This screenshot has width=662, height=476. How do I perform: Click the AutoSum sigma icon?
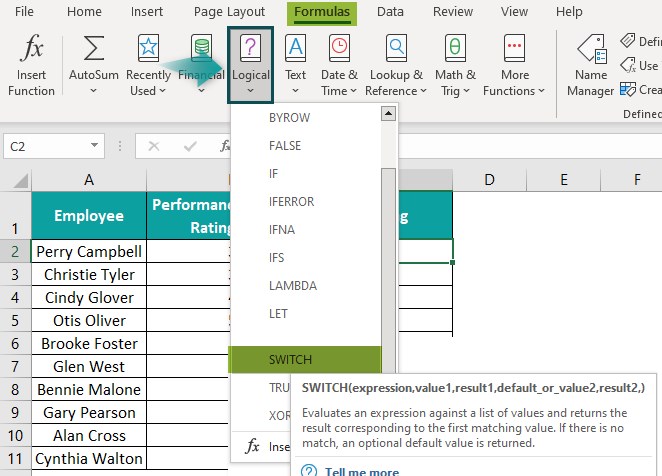[x=94, y=48]
